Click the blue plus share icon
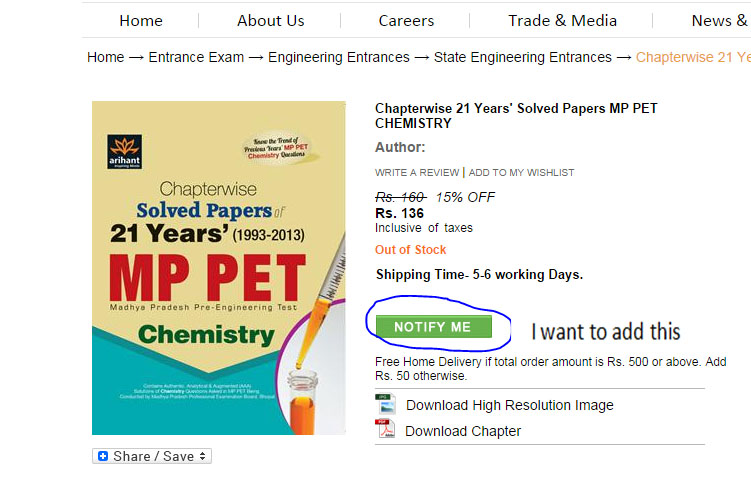Viewport: 751px width, 489px height. pyautogui.click(x=103, y=456)
